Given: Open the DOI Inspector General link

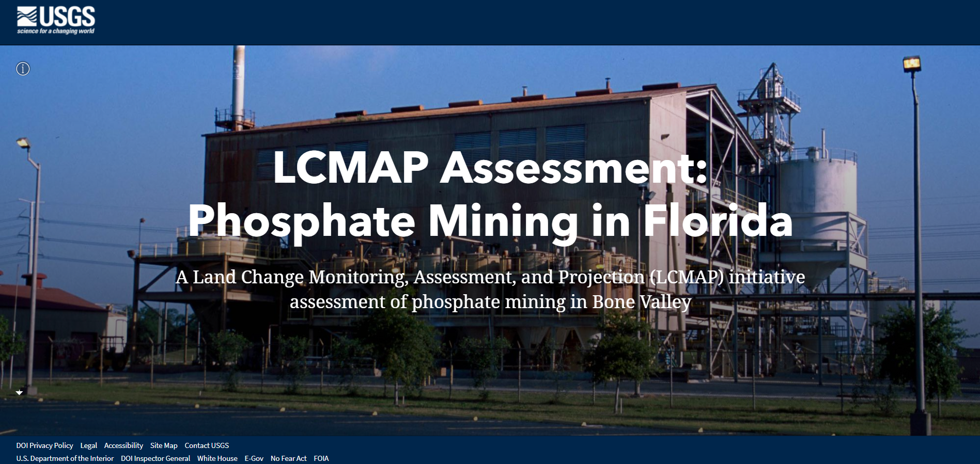Looking at the screenshot, I should pyautogui.click(x=155, y=458).
